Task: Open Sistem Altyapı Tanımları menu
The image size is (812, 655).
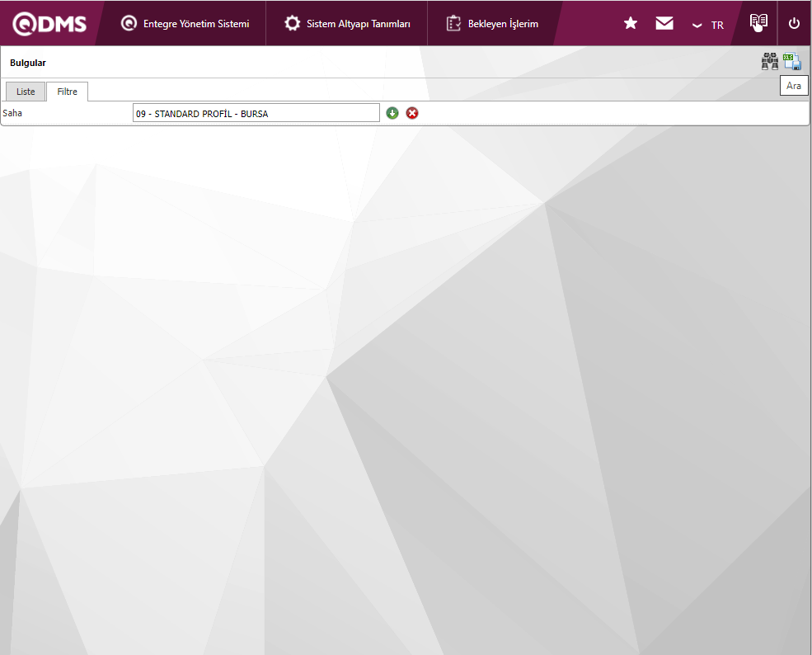Action: coord(347,23)
